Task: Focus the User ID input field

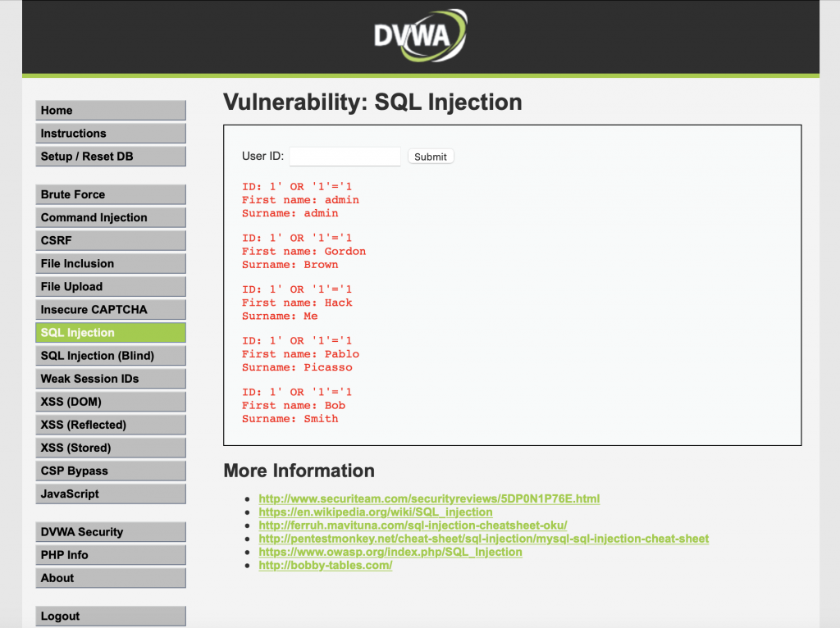Action: coord(345,157)
